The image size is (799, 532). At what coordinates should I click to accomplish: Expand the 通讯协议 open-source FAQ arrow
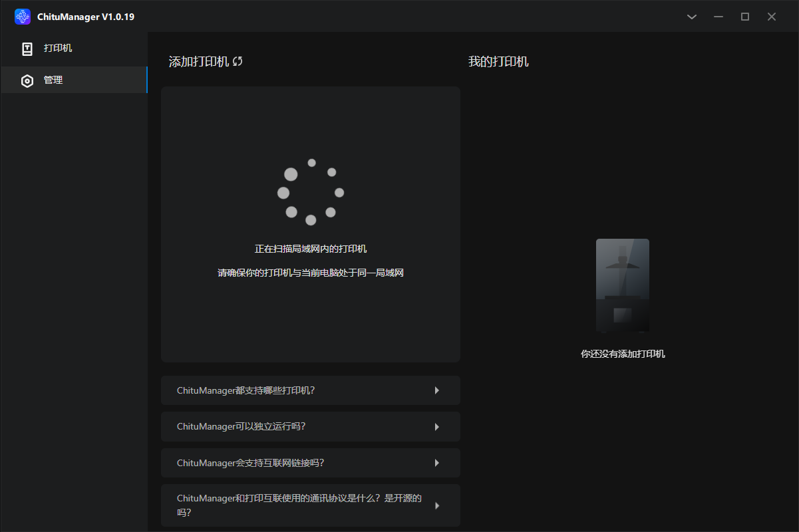click(437, 505)
